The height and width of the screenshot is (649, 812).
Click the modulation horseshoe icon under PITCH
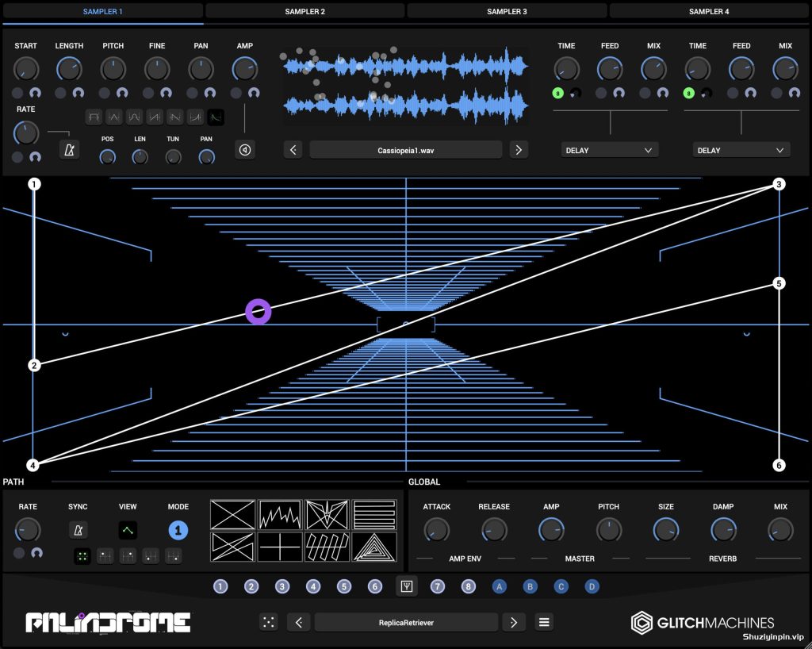(x=122, y=93)
